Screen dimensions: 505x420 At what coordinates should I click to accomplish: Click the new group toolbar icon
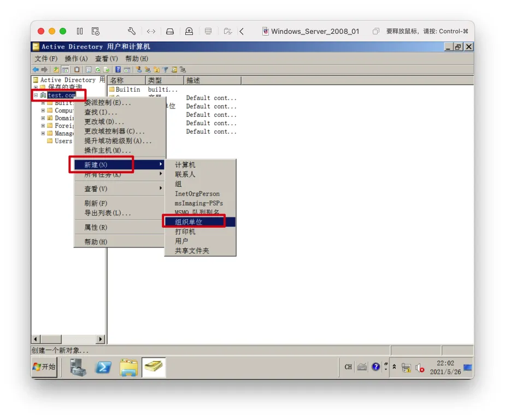click(x=148, y=69)
